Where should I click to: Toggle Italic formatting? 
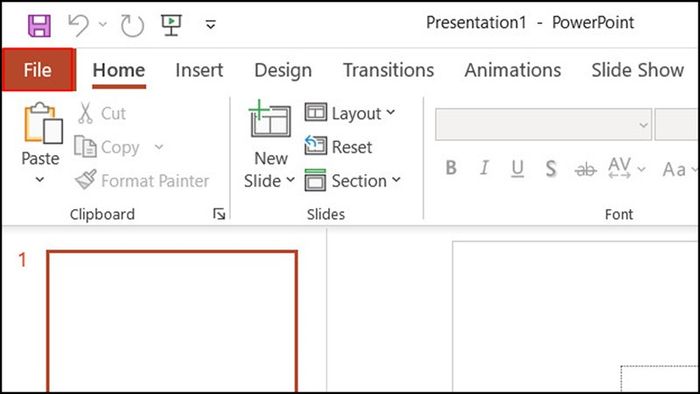[484, 168]
